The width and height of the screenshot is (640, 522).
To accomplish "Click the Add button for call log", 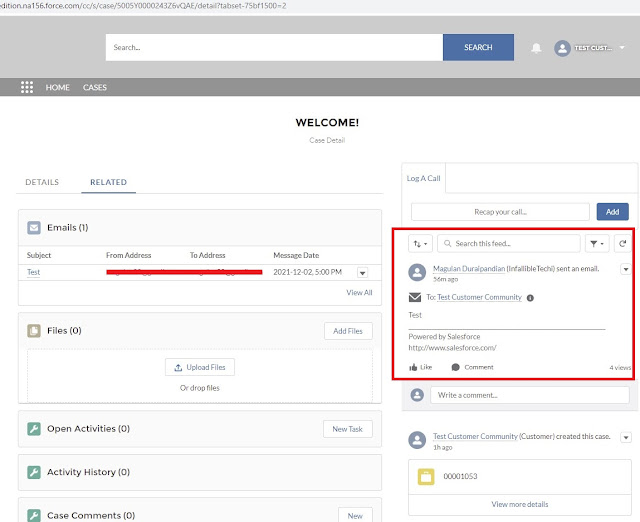I will [x=612, y=212].
